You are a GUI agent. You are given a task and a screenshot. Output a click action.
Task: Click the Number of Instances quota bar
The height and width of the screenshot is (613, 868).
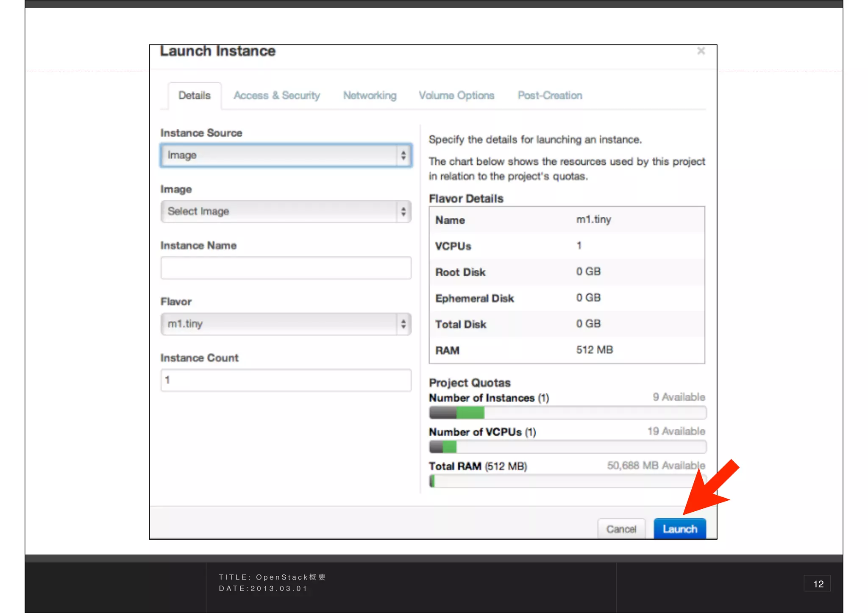(568, 412)
